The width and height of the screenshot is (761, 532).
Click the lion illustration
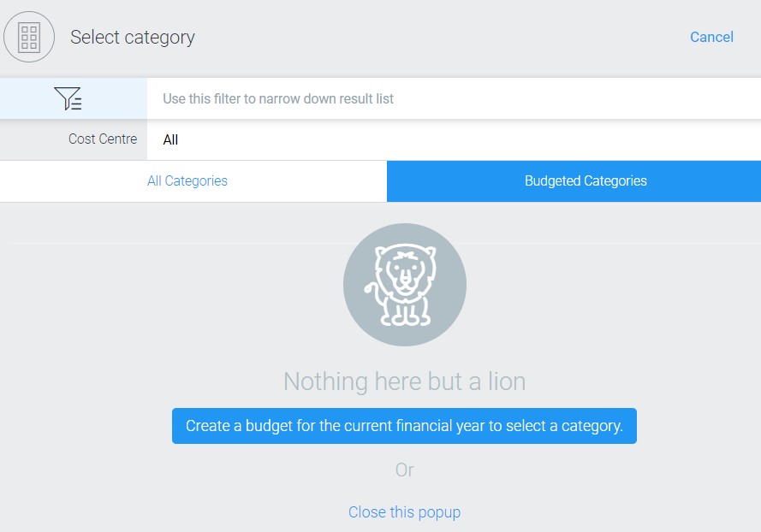tap(405, 285)
